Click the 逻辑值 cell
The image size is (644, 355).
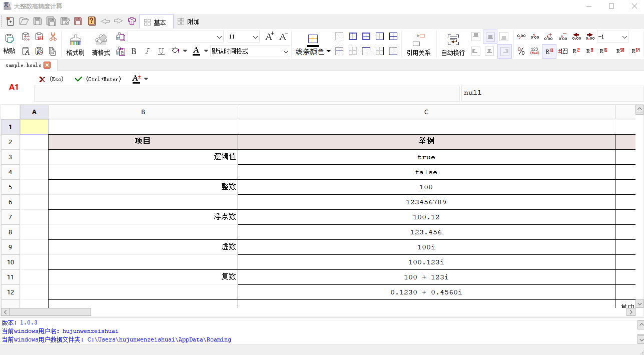[143, 157]
